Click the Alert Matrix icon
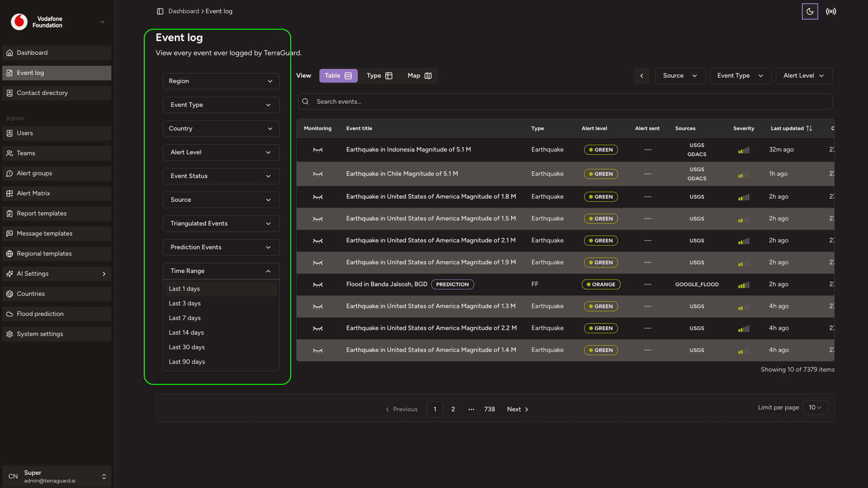The height and width of the screenshot is (488, 868). point(10,194)
